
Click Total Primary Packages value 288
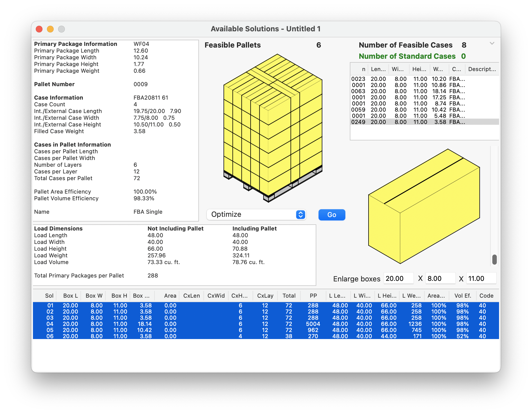tap(153, 276)
